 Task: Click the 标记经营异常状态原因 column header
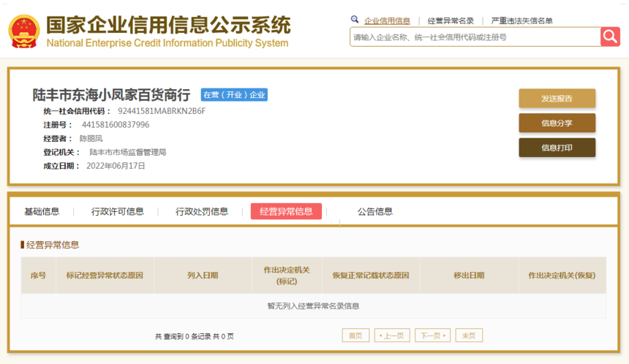click(x=105, y=276)
